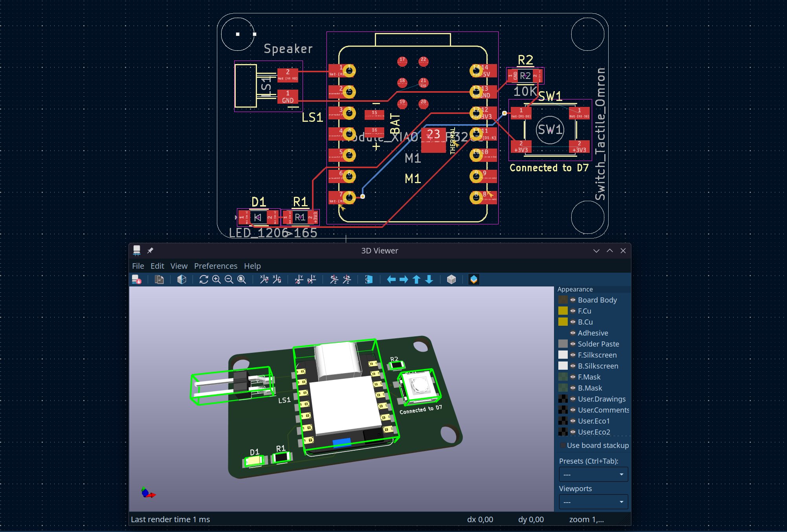Open the View menu

point(179,266)
